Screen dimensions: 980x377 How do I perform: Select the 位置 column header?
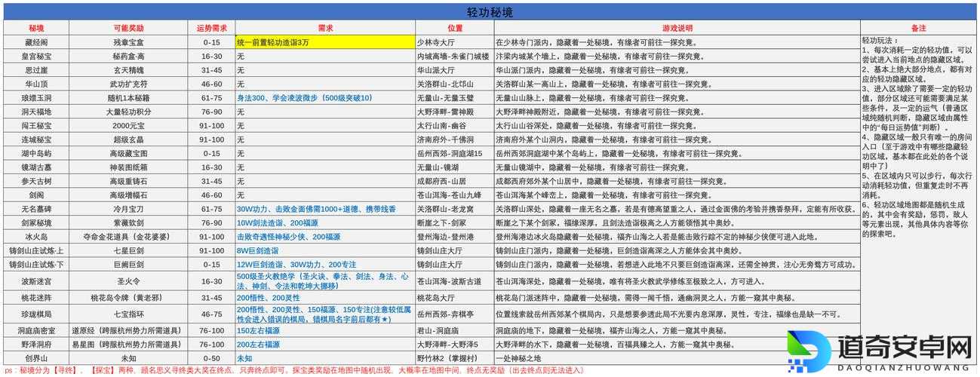(455, 28)
